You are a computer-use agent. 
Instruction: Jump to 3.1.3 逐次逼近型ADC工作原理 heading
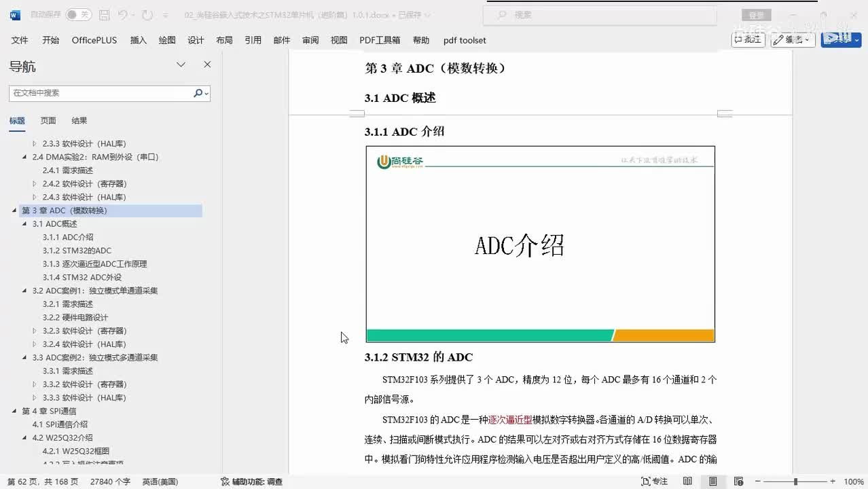(x=94, y=264)
